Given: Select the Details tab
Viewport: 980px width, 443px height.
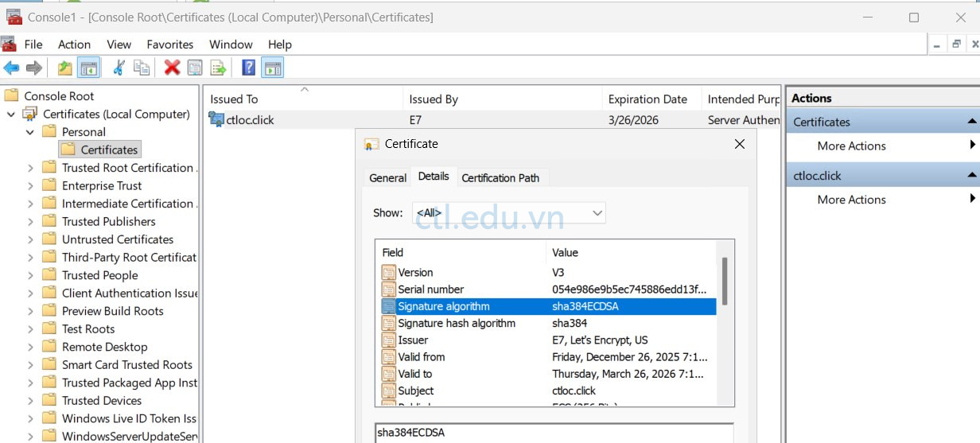Looking at the screenshot, I should tap(434, 177).
